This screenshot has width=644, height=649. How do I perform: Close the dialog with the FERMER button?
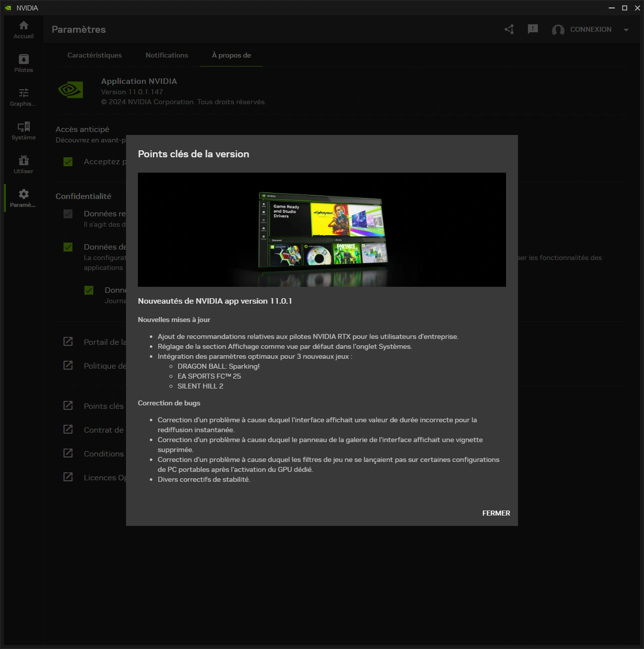pyautogui.click(x=496, y=513)
